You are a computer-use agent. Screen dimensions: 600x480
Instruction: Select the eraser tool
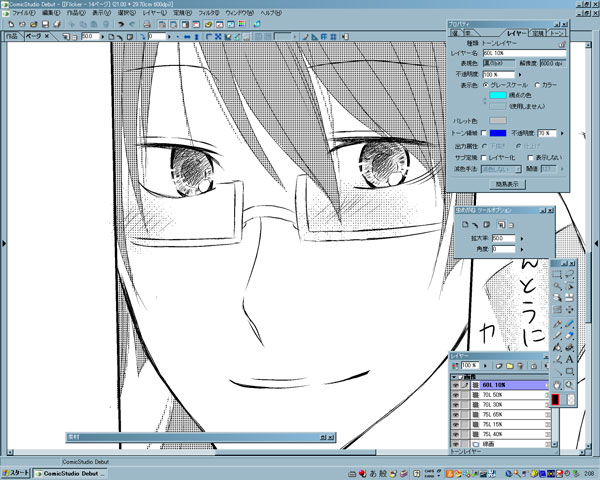click(569, 335)
